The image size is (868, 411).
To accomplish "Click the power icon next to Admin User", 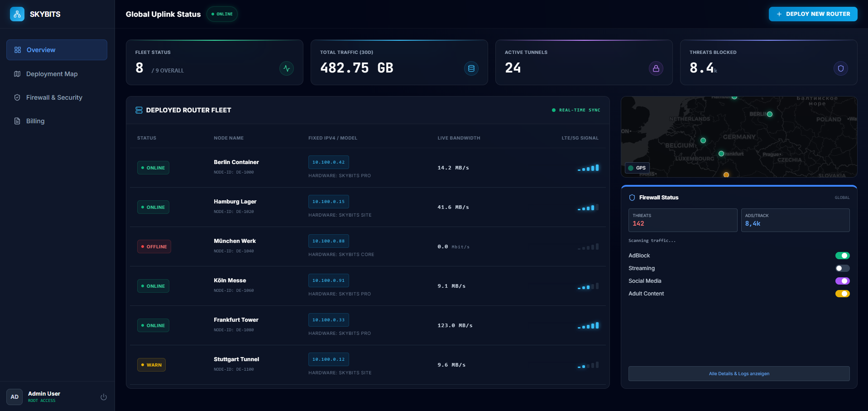I will [104, 396].
